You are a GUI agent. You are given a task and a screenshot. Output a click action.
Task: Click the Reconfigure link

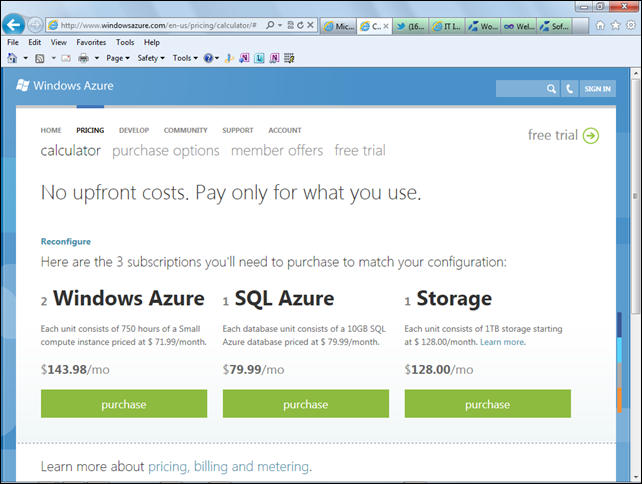66,241
